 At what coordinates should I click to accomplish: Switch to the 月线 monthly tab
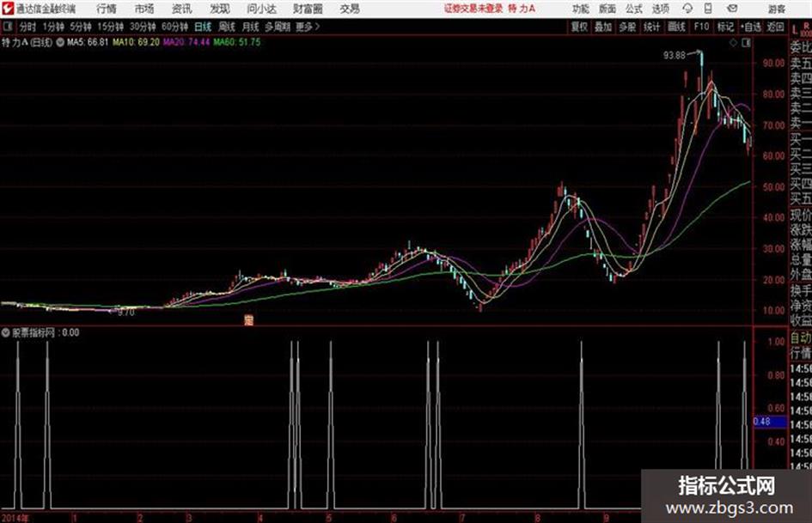[x=251, y=27]
